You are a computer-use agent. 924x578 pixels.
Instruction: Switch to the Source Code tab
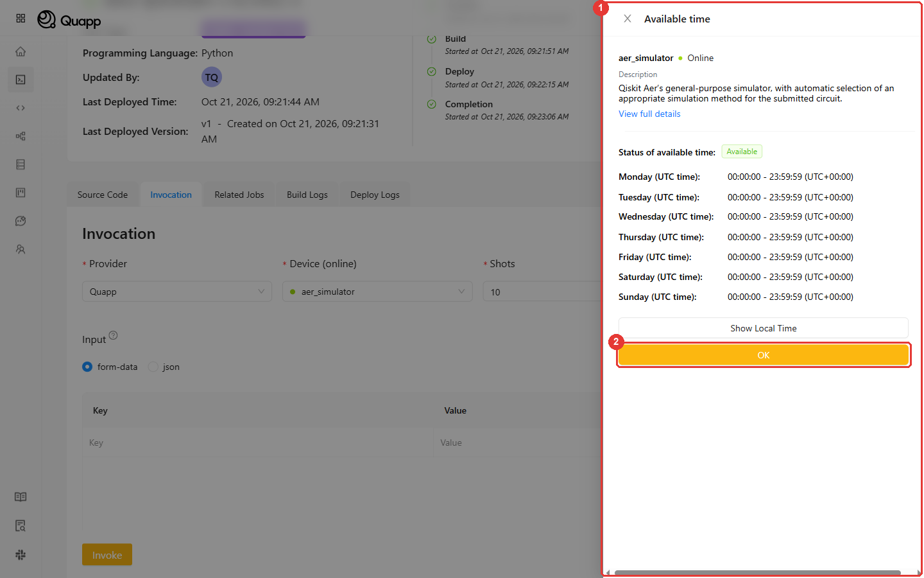(103, 195)
